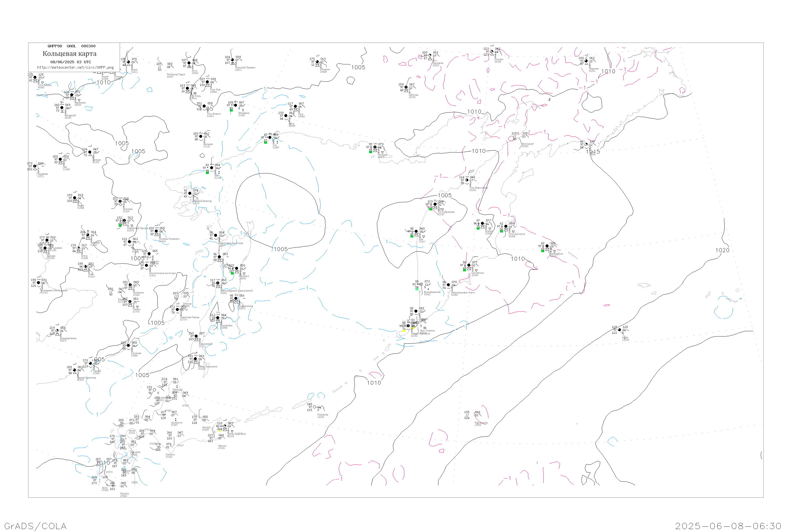Screen dimensions: 798x532
Task: Click the Усть-Камчатск station circle symbol
Action: tap(506, 226)
